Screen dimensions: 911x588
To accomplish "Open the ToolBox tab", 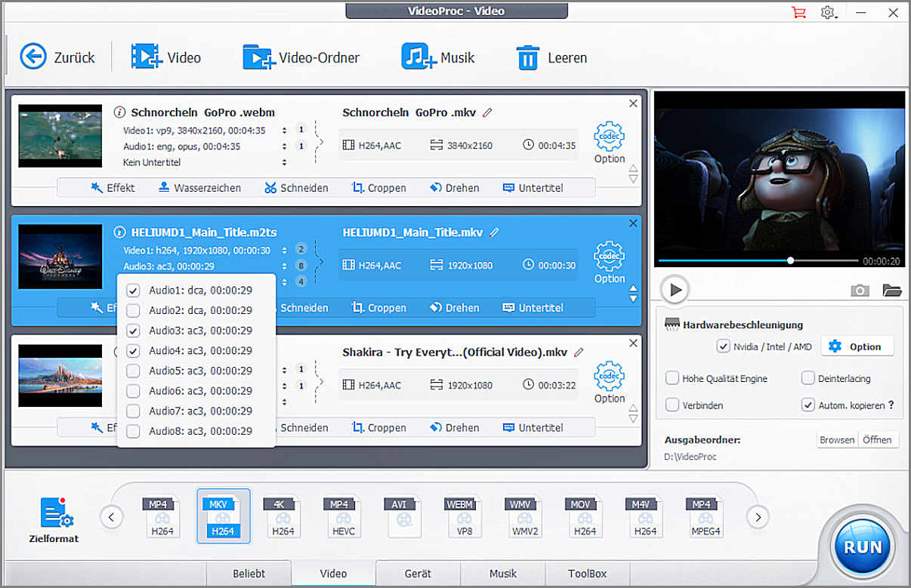I will click(587, 574).
